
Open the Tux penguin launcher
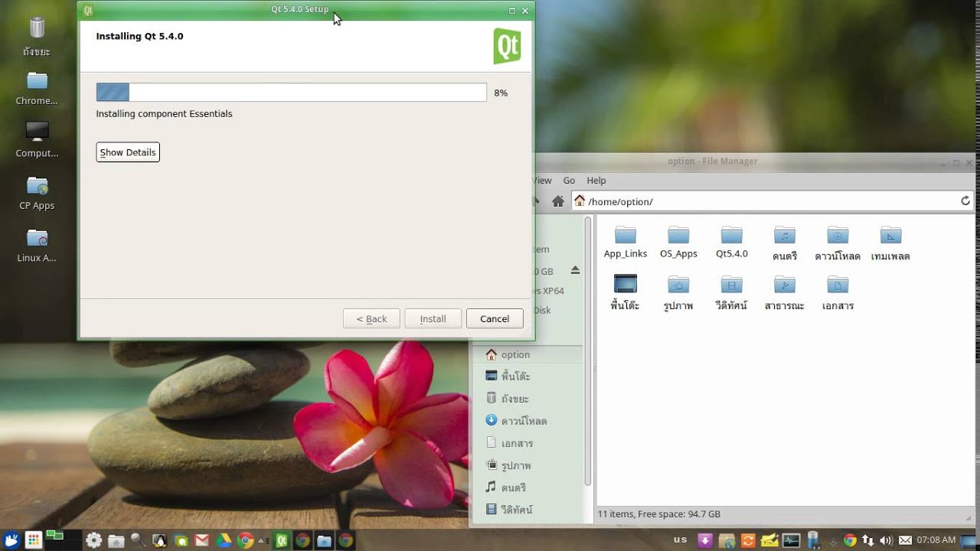click(159, 540)
